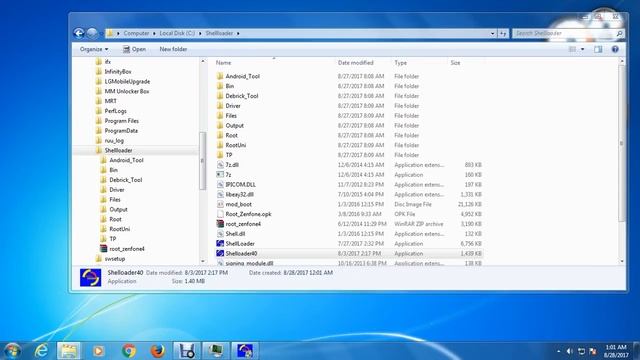Select the Driver folder name in file list
The width and height of the screenshot is (640, 360).
(x=233, y=106)
